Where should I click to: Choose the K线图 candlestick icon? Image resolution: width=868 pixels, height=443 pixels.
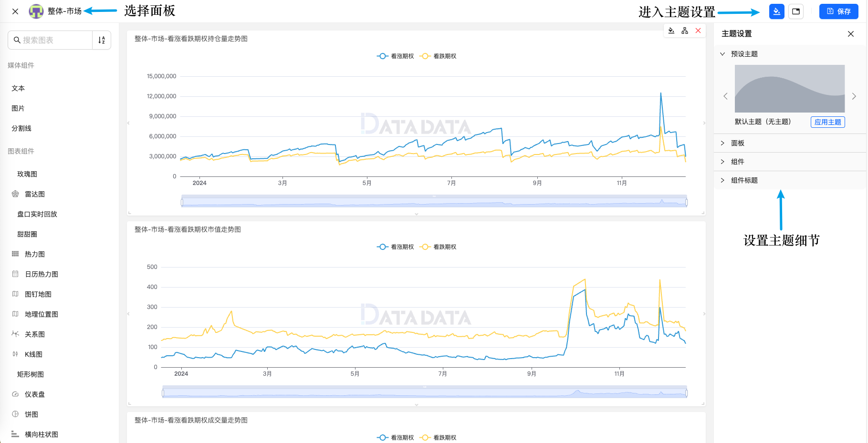15,354
